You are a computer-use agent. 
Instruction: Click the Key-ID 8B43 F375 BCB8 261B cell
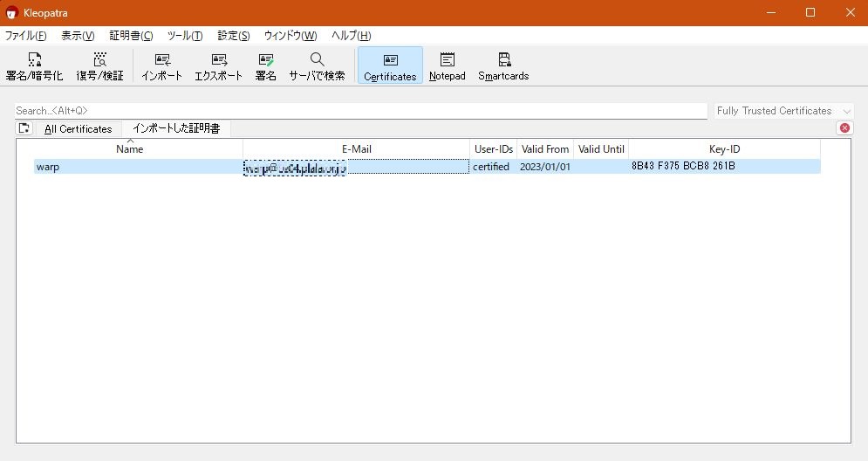(725, 166)
